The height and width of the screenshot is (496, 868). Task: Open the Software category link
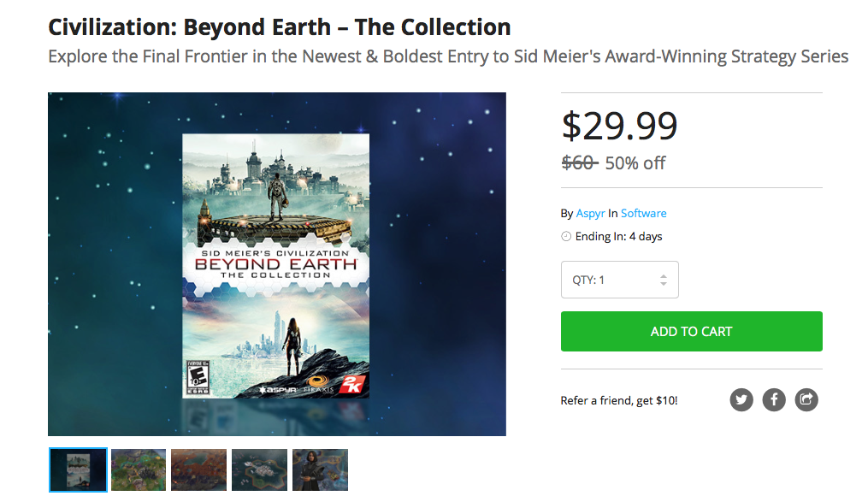point(644,214)
